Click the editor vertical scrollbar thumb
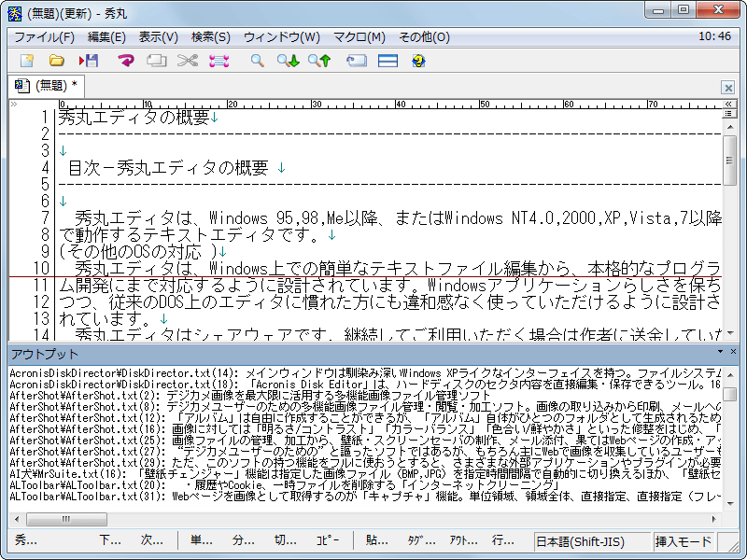Screen dimensions: 747x560 [x=730, y=160]
